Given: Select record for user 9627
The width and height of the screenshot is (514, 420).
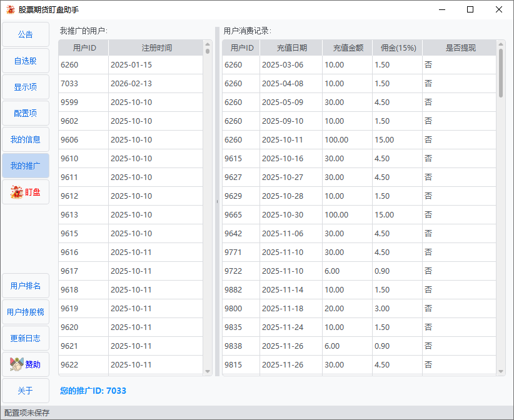Looking at the screenshot, I should tap(360, 177).
